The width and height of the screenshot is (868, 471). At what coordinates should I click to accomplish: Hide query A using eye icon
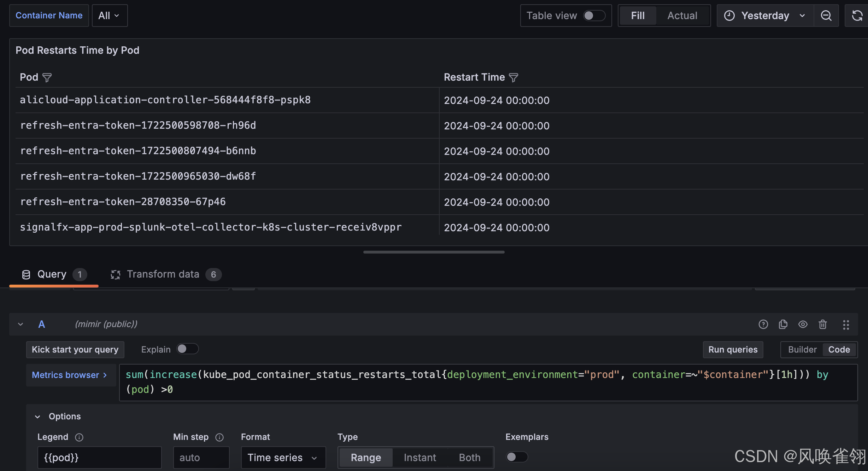[x=803, y=324]
